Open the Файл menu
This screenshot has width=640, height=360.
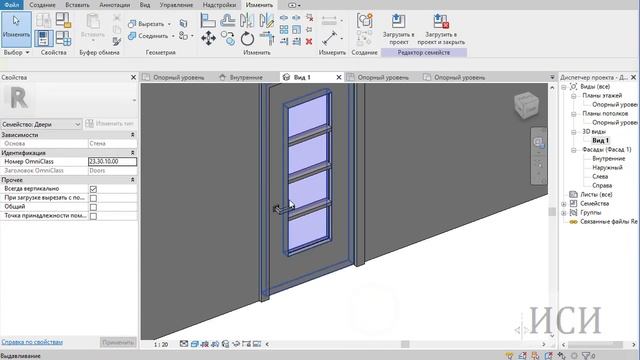(12, 5)
